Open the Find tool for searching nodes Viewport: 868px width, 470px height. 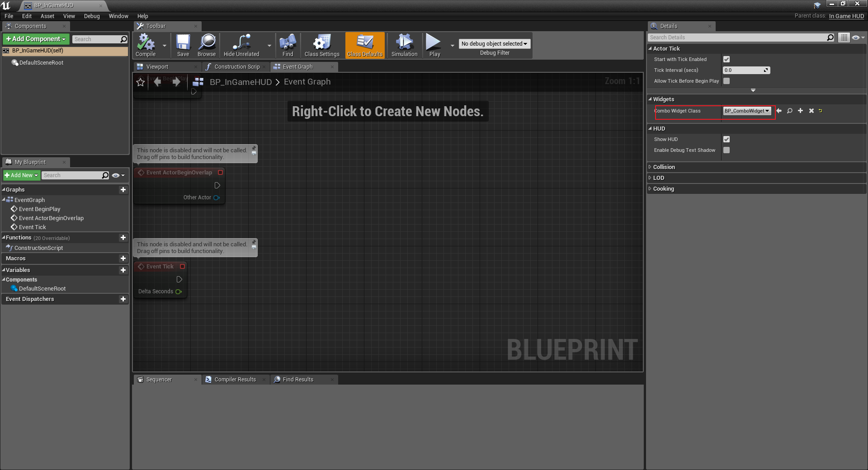288,45
